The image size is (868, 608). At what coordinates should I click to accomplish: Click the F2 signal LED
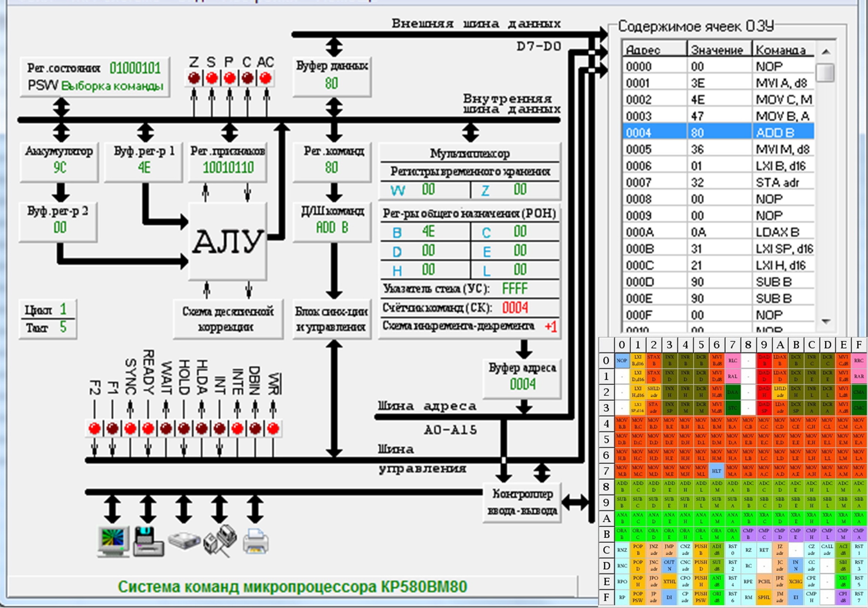pyautogui.click(x=94, y=428)
